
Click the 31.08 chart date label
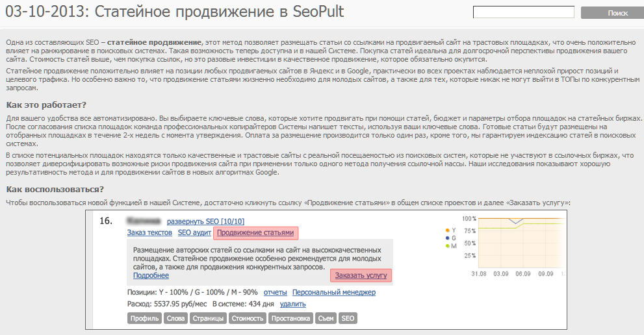tap(479, 274)
